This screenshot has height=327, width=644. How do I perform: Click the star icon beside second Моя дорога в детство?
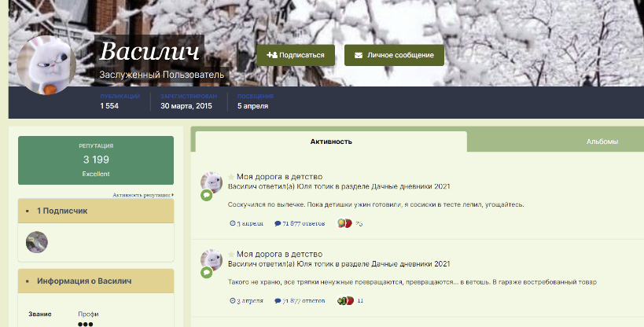(231, 255)
